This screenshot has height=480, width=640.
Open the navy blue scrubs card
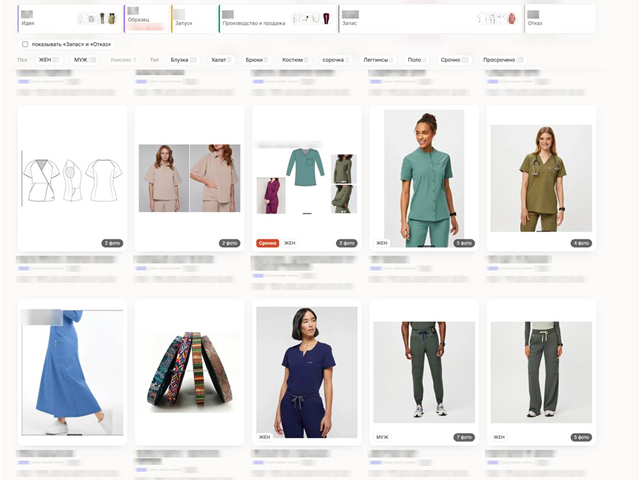tap(307, 372)
